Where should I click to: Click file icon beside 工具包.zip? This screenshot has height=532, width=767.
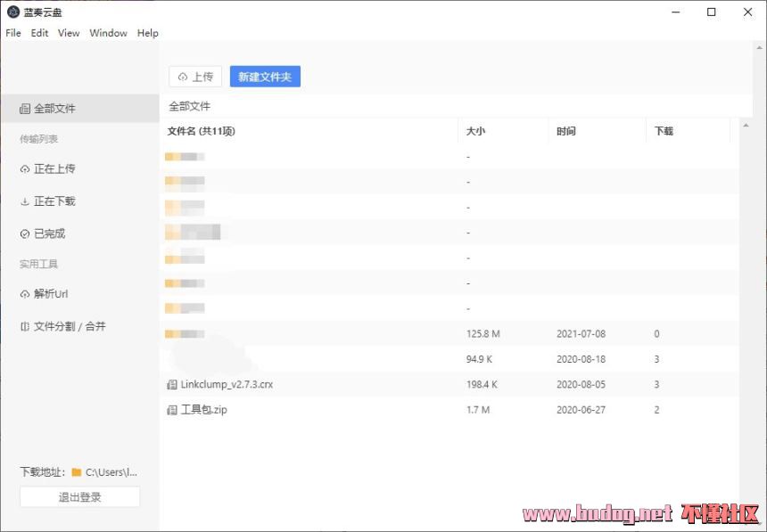click(x=172, y=411)
